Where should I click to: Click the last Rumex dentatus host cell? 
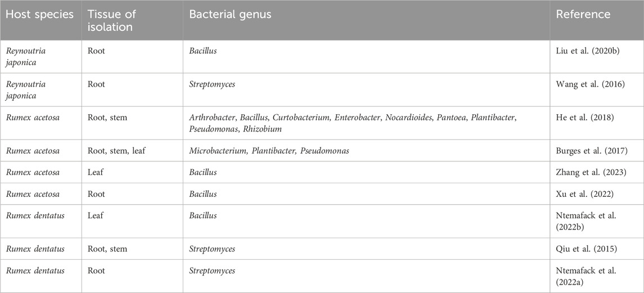35,271
